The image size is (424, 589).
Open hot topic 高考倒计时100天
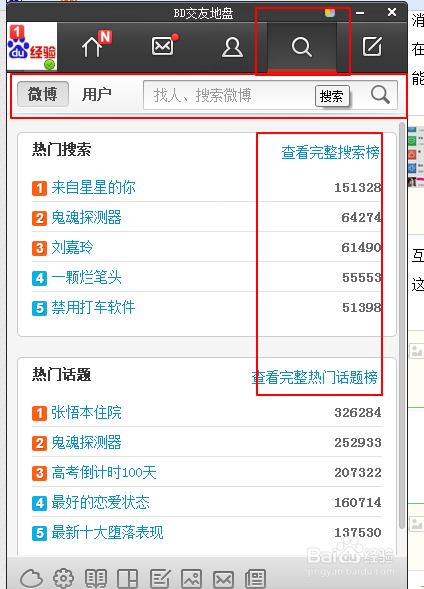pyautogui.click(x=104, y=472)
